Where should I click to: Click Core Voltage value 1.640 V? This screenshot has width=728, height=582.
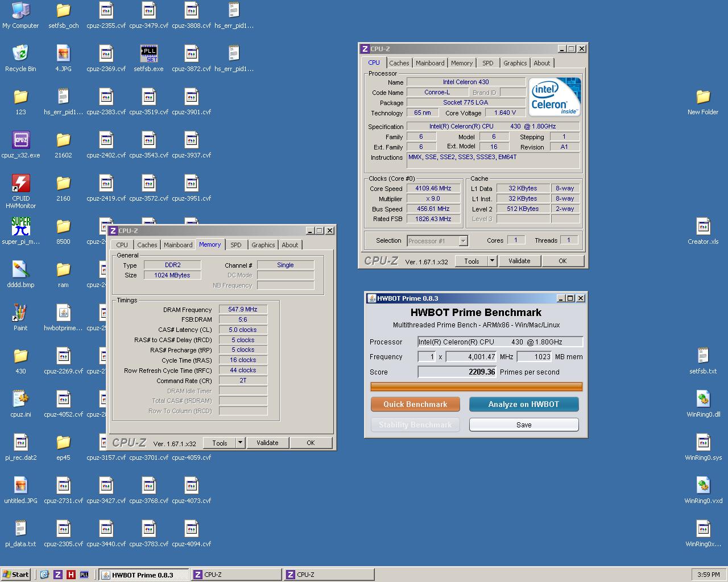[x=505, y=113]
